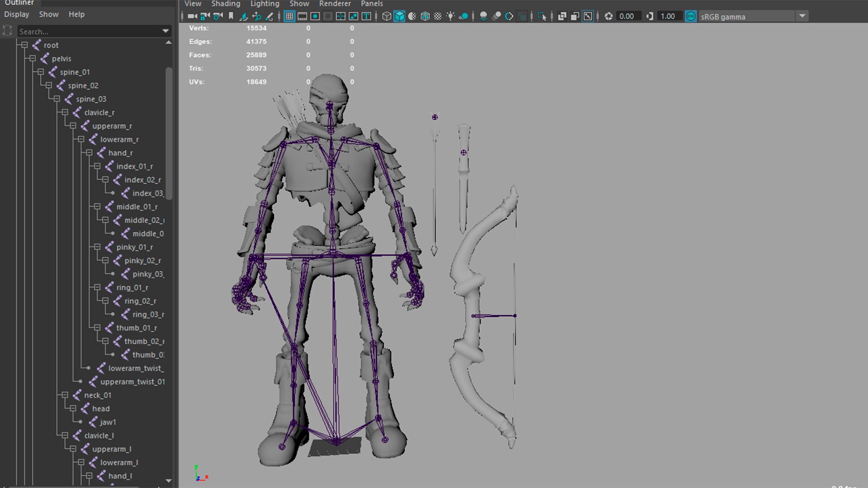The height and width of the screenshot is (488, 868).
Task: Turn on scene lighting display
Action: coord(450,16)
